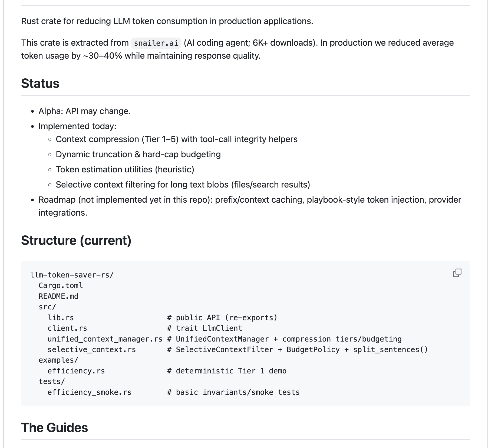The height and width of the screenshot is (448, 495).
Task: Click the Structure (current) heading
Action: click(x=76, y=240)
